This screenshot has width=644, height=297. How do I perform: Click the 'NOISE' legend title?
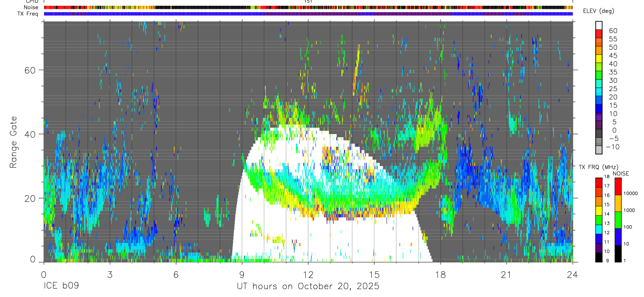tap(621, 173)
